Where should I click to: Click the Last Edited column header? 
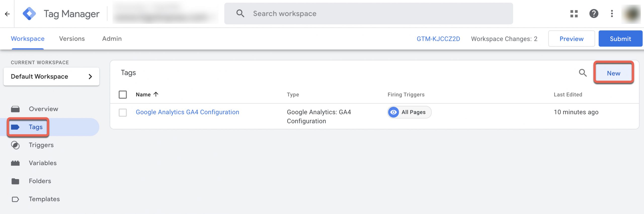coord(568,94)
